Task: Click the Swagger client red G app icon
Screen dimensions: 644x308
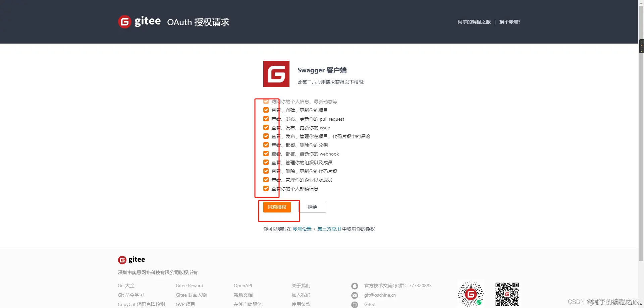Action: [276, 74]
